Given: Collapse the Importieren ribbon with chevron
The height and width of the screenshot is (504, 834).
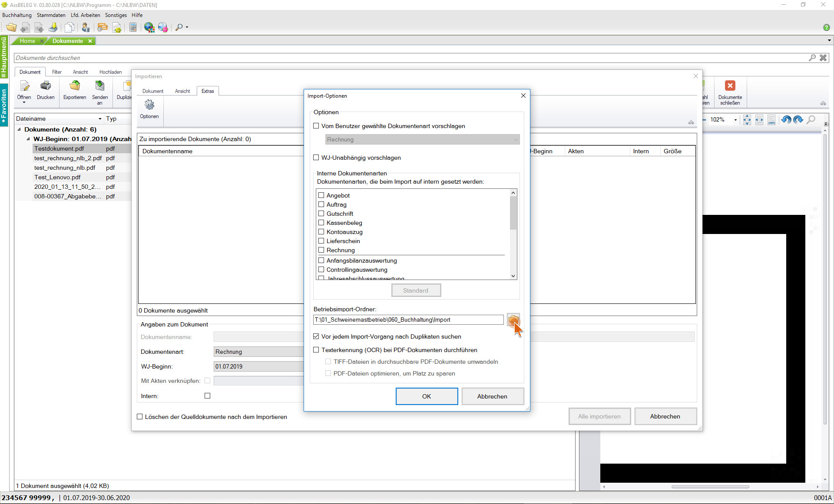Looking at the screenshot, I should pos(691,122).
